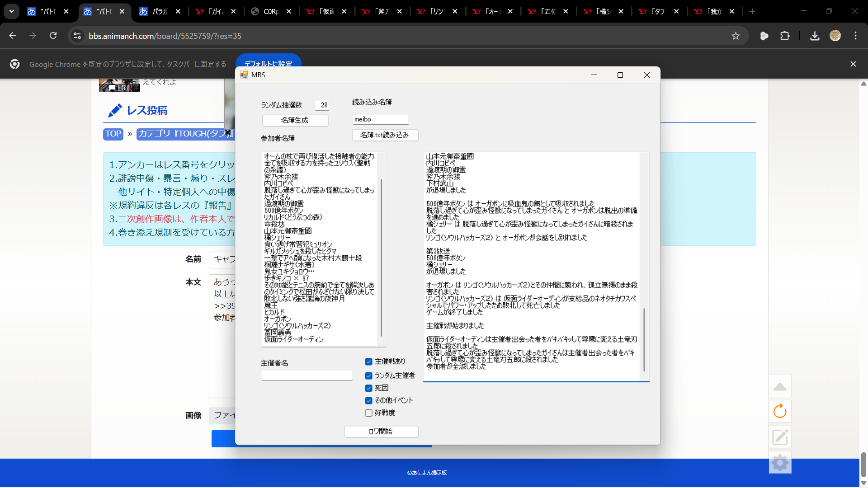Viewport: 868px width, 488px height.
Task: Open a new browser tab with plus
Action: coord(752,11)
